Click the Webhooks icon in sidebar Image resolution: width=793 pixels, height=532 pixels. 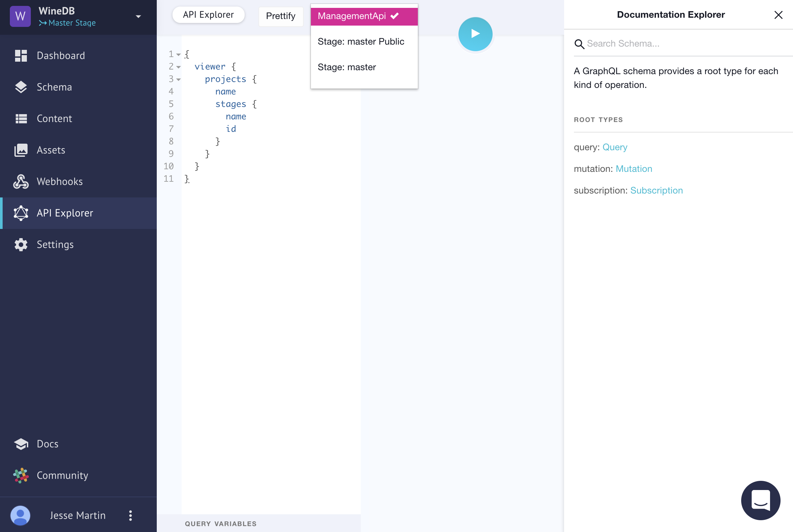click(21, 181)
